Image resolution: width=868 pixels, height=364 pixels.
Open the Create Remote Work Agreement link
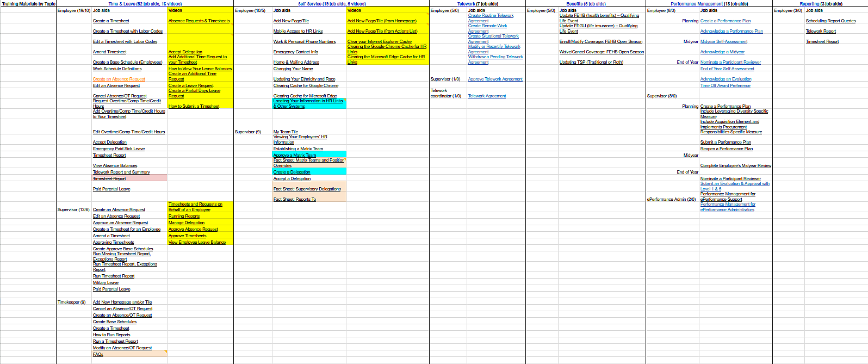[x=487, y=29]
